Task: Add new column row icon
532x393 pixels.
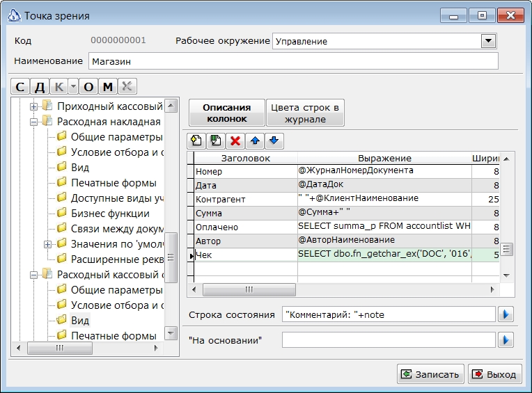Action: tap(196, 141)
